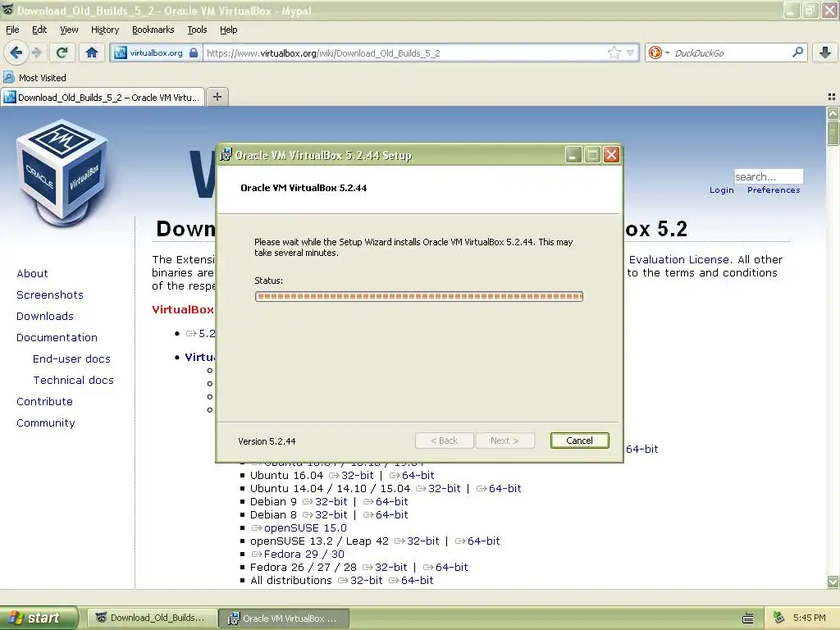Switch to Download_Old_Builds taskbar button
The width and height of the screenshot is (840, 630).
pos(152,618)
